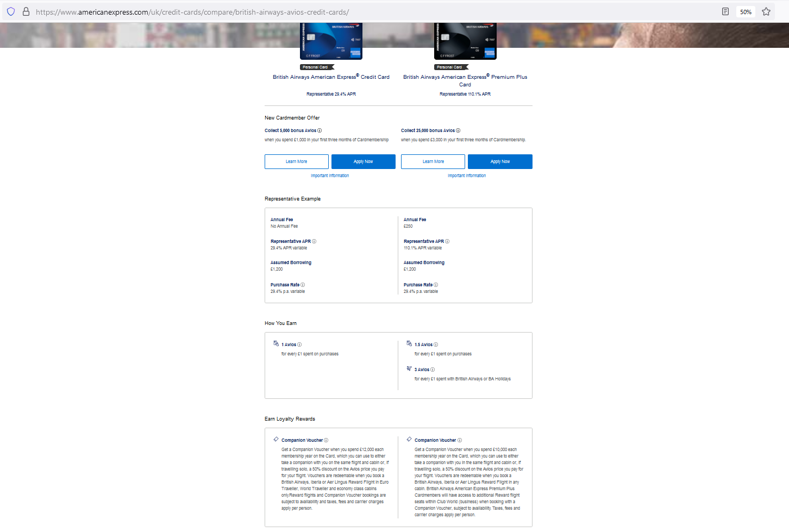Screen dimensions: 789x532
Task: Click info icon next to 110.1% Representative APR
Action: [x=447, y=241]
